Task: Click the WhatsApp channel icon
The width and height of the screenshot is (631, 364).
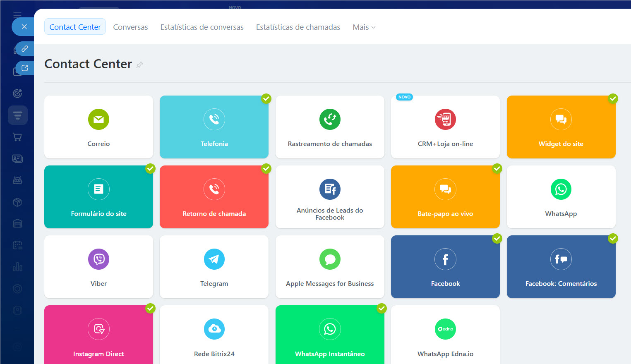Action: (x=561, y=189)
